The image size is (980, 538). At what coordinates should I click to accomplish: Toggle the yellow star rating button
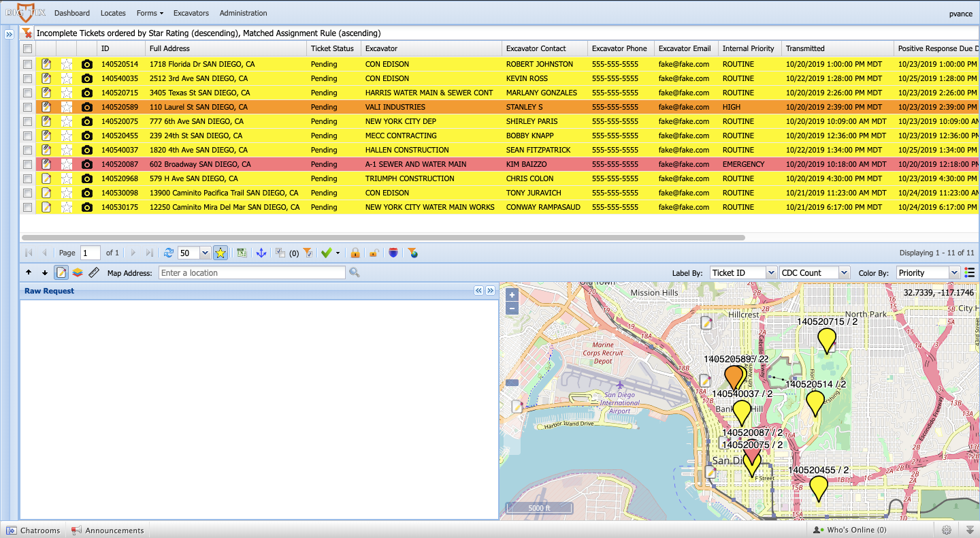(x=220, y=253)
